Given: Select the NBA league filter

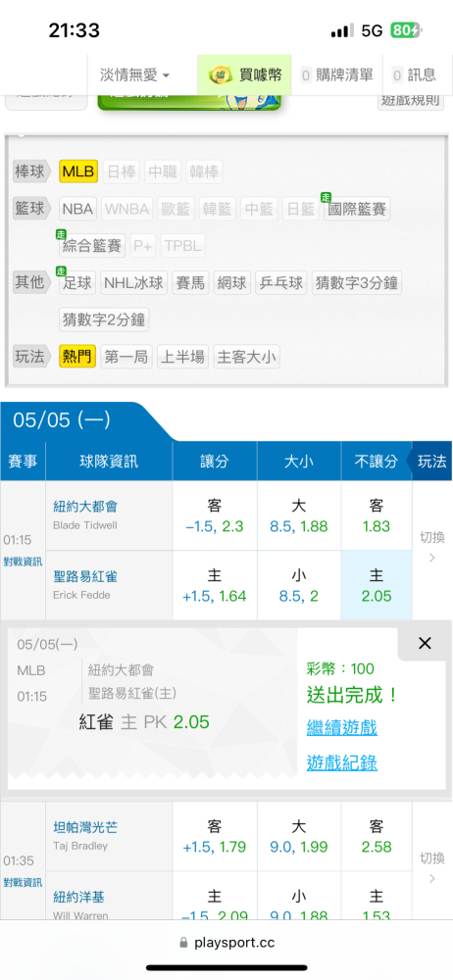Looking at the screenshot, I should (77, 209).
